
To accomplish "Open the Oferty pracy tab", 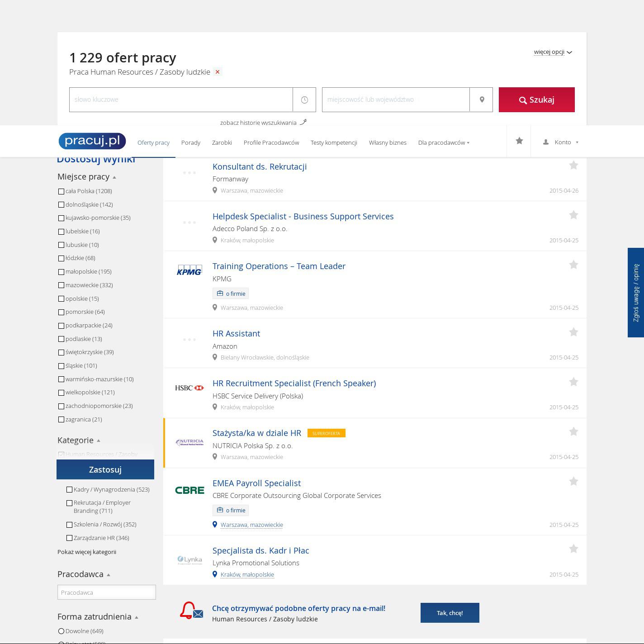I will point(153,142).
